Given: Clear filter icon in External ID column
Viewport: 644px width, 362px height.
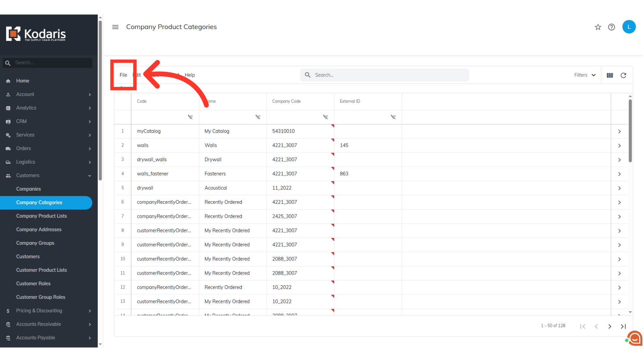Looking at the screenshot, I should [x=393, y=117].
